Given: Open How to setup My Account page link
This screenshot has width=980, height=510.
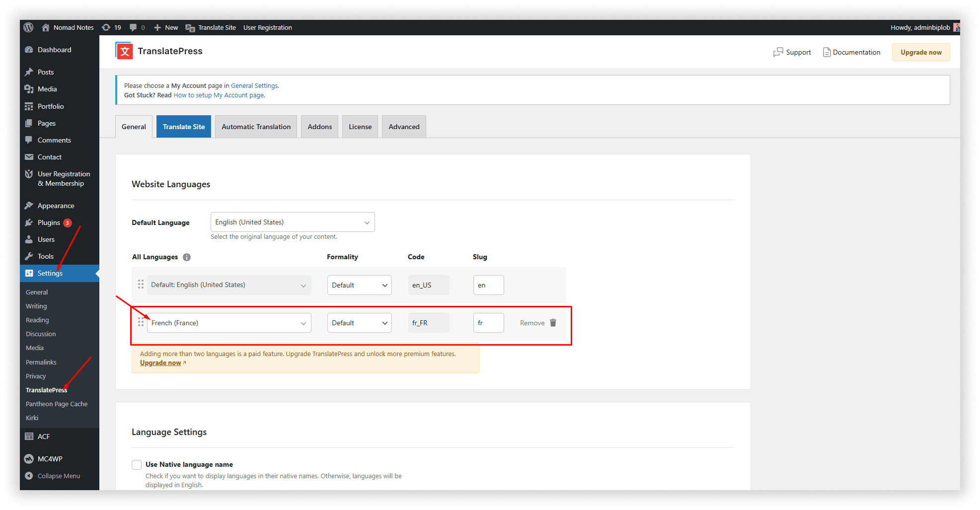Looking at the screenshot, I should (x=219, y=95).
